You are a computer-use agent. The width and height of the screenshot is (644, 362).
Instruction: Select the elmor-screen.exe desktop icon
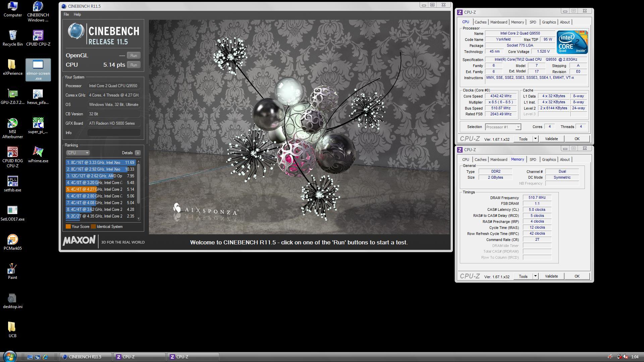[38, 70]
